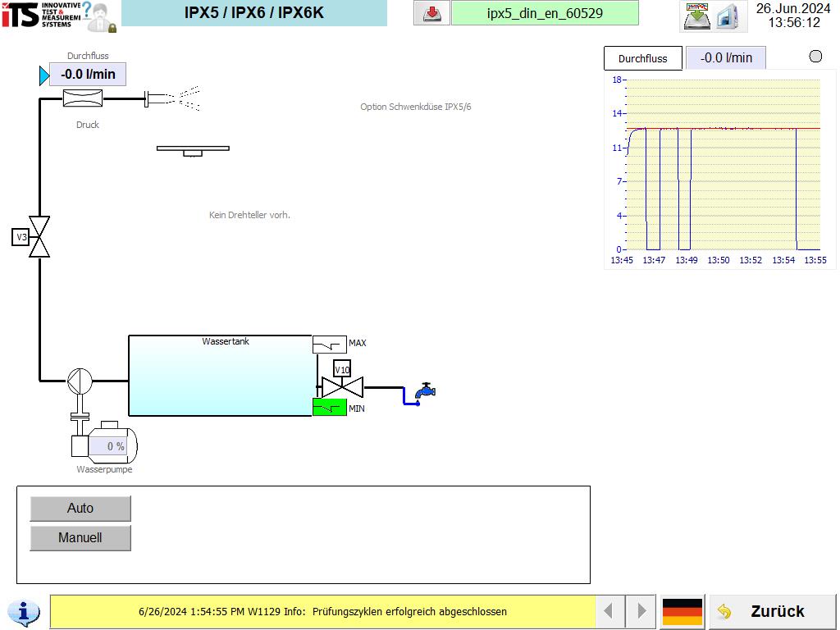Click the green MIN level switch indicator
840x630 pixels.
coord(330,407)
